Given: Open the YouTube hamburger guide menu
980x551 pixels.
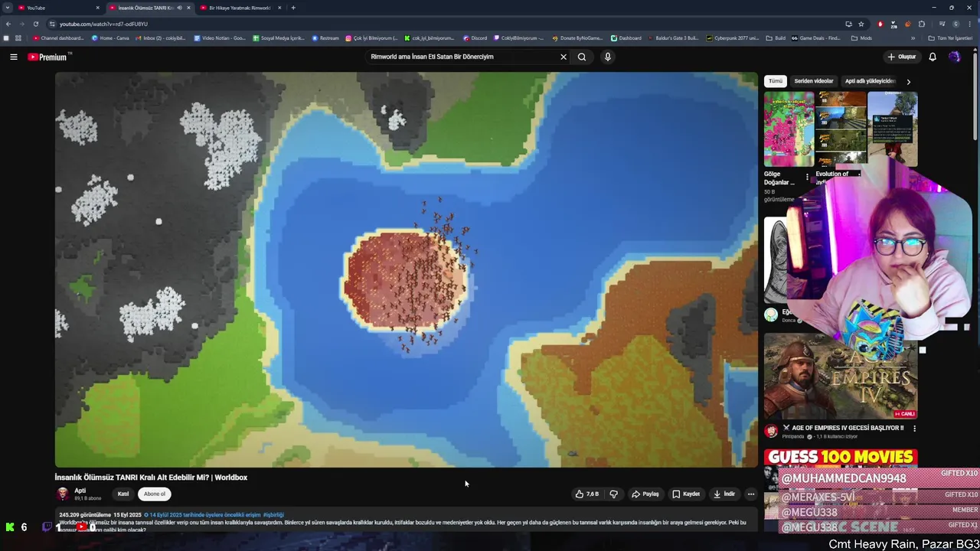Looking at the screenshot, I should tap(13, 57).
